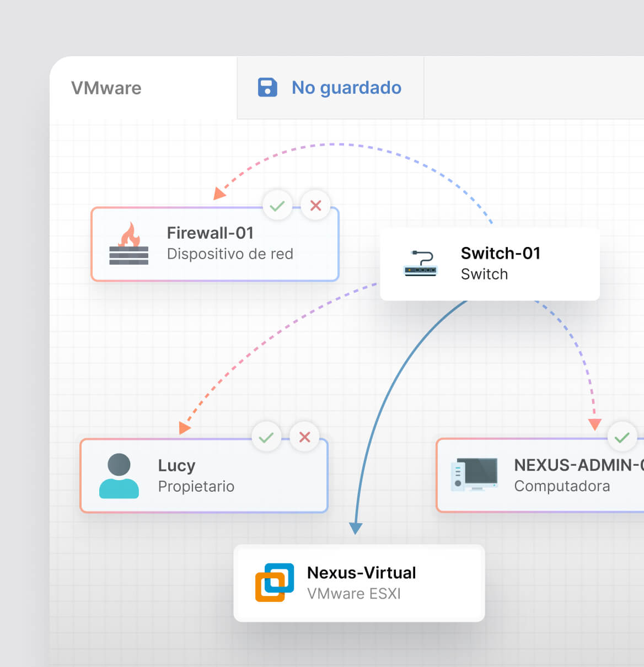The width and height of the screenshot is (644, 667).
Task: Click the firewall icon on Firewall-01 node
Action: coord(128,244)
